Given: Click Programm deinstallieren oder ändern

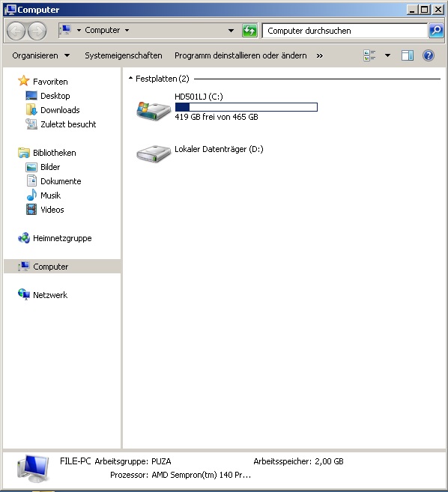Looking at the screenshot, I should (x=240, y=55).
